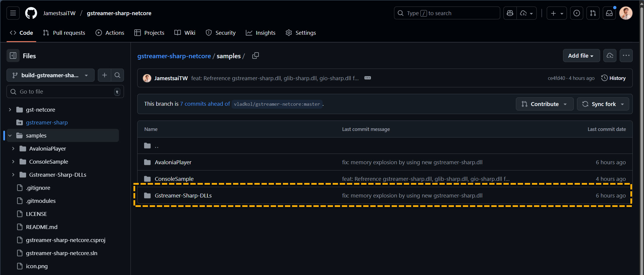Collapse the Files tree side panel
Viewport: 644px width, 275px height.
coord(13,56)
